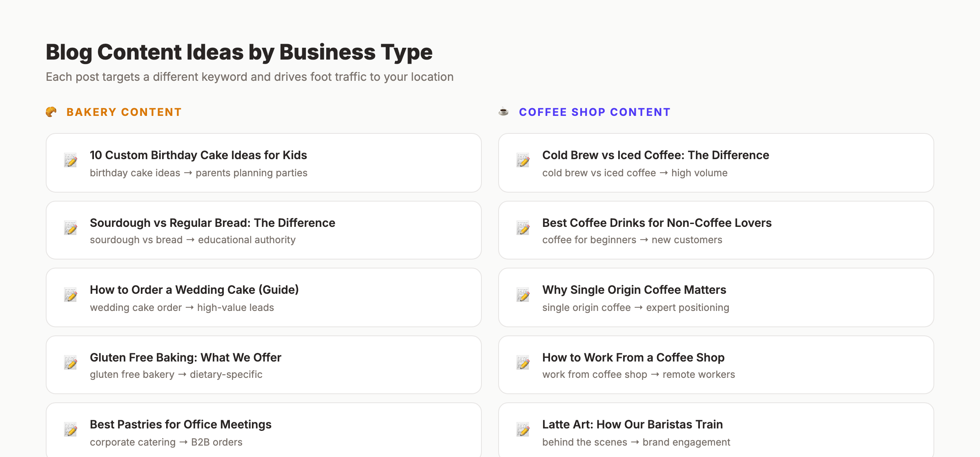Open the 10 Custom Birthday Cake Ideas post

(198, 155)
